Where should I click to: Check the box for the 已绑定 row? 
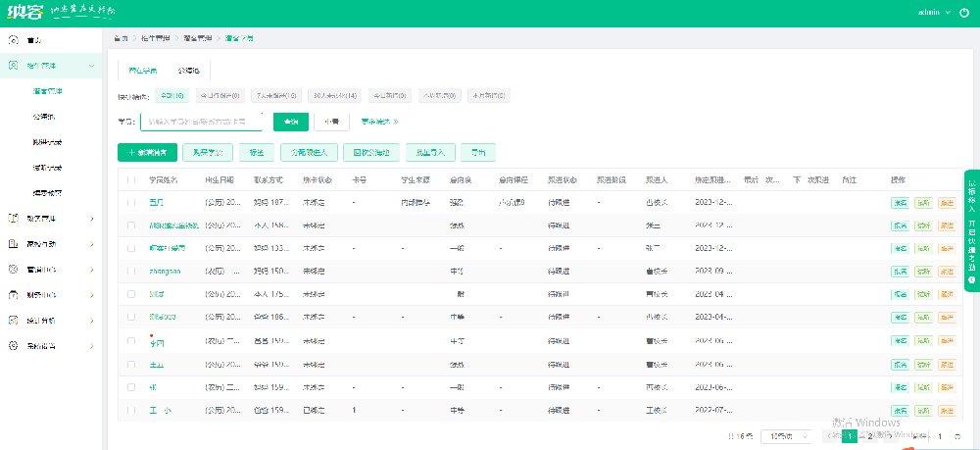(131, 411)
